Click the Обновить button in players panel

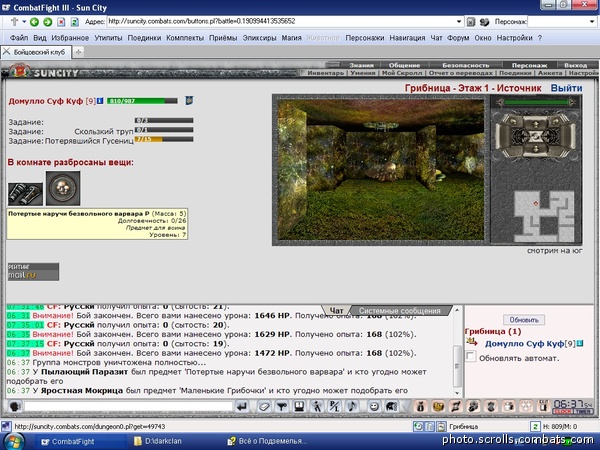click(x=524, y=320)
